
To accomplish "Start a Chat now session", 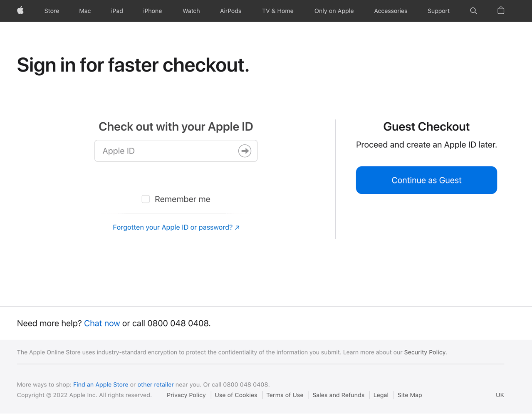I will (102, 323).
